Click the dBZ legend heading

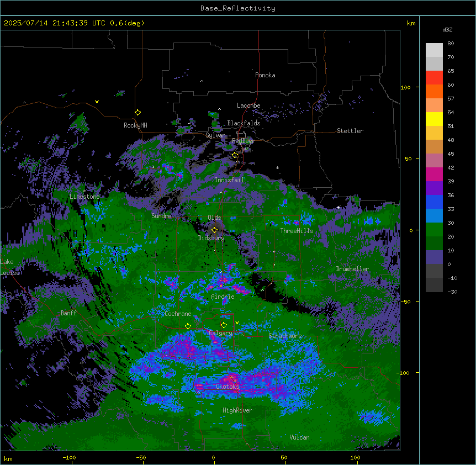tap(447, 30)
